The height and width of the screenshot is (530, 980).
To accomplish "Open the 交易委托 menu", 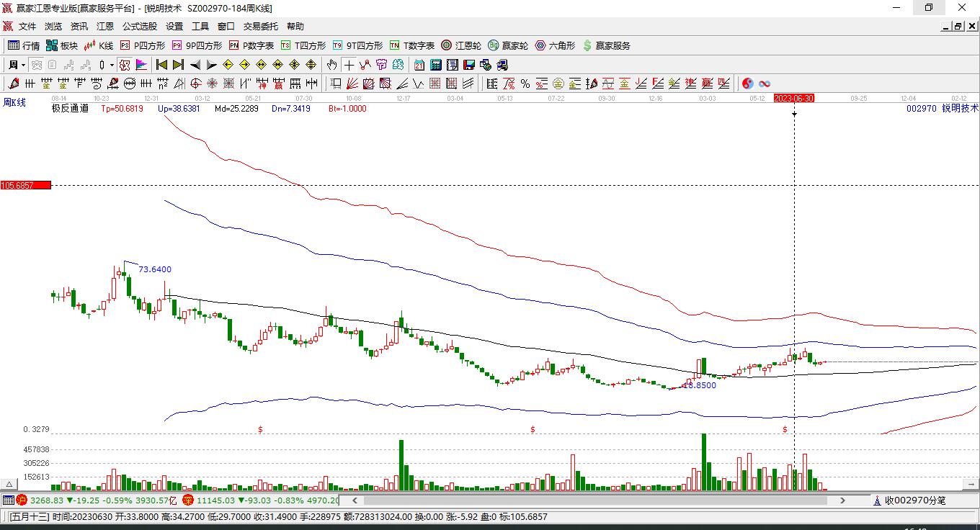I will point(260,27).
